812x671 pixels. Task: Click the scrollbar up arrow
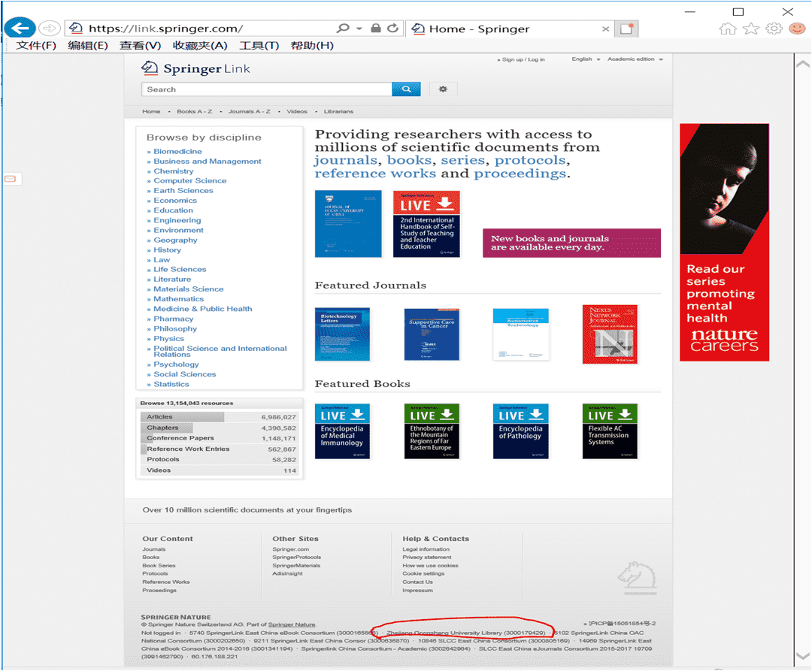pyautogui.click(x=801, y=64)
